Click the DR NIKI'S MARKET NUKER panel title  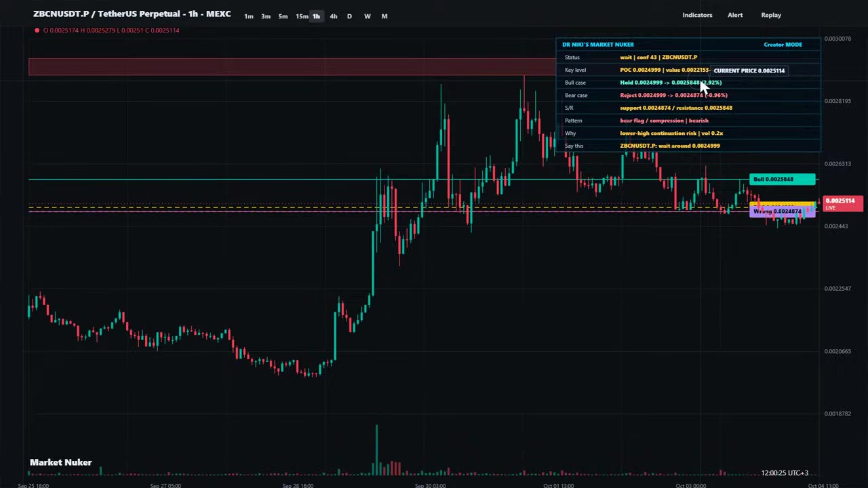(597, 45)
